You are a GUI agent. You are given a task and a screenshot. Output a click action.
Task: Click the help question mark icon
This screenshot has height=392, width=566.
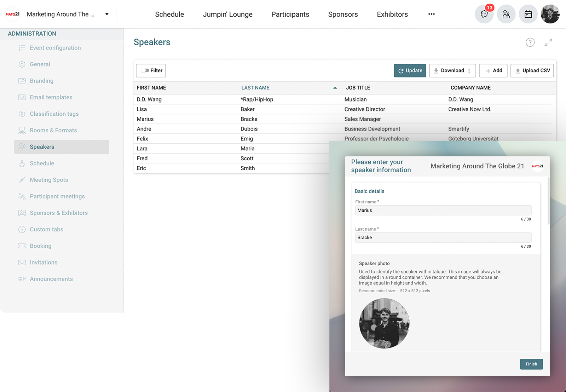click(x=530, y=42)
